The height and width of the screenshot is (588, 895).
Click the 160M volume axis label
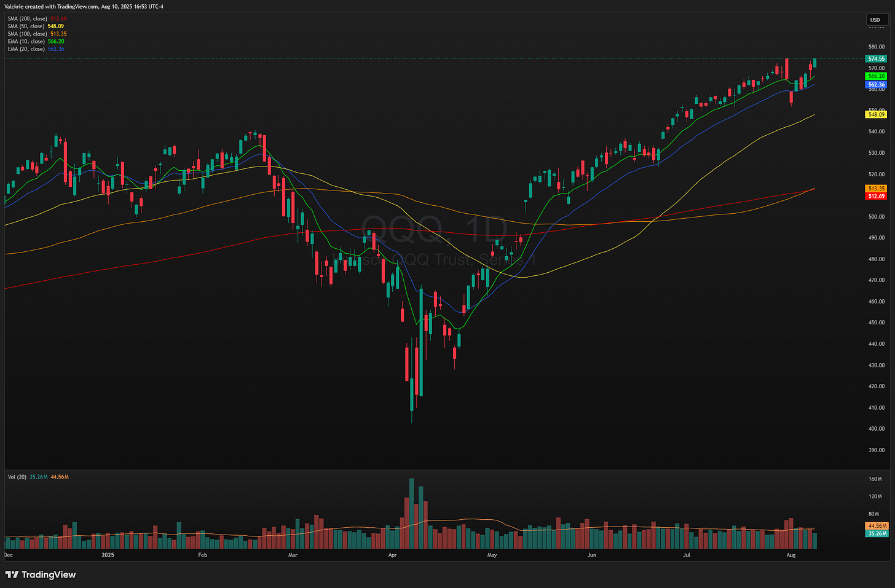(875, 479)
